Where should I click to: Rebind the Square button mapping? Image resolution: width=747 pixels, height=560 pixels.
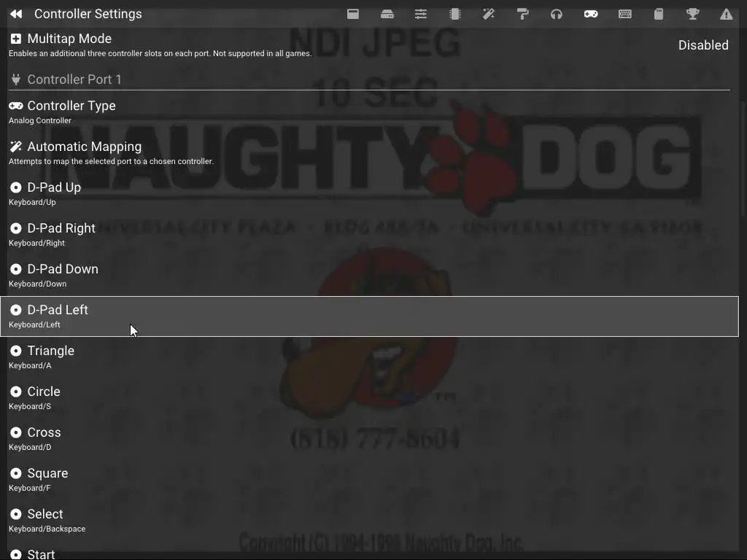point(369,481)
